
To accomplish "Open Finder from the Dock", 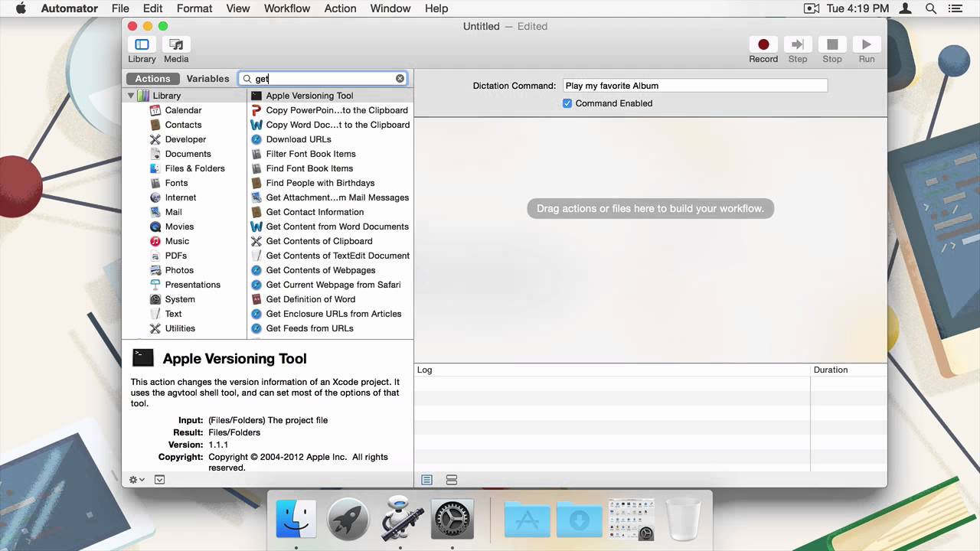I will click(x=296, y=519).
